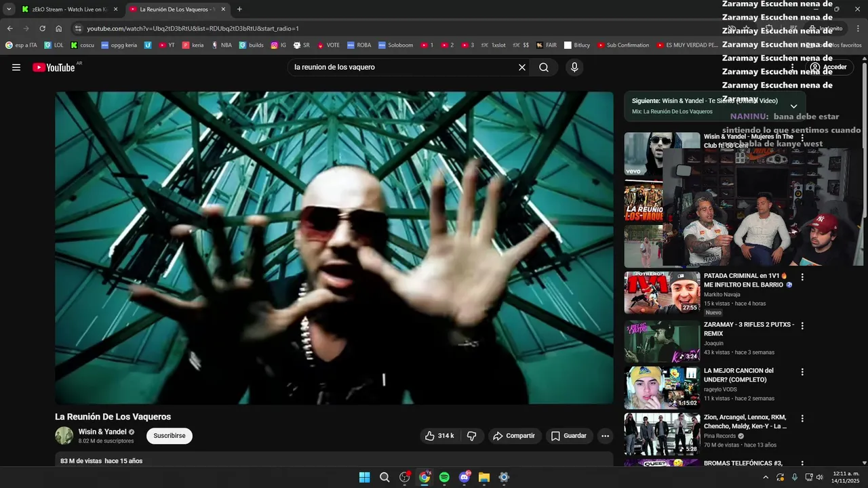The image size is (868, 488).
Task: Open Zion, Arcangel, Lennox video thumbnail
Action: (x=662, y=434)
